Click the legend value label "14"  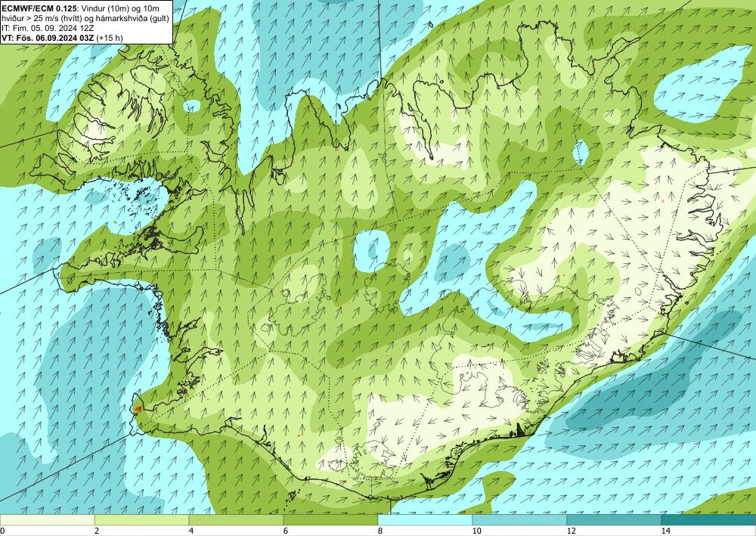(666, 531)
